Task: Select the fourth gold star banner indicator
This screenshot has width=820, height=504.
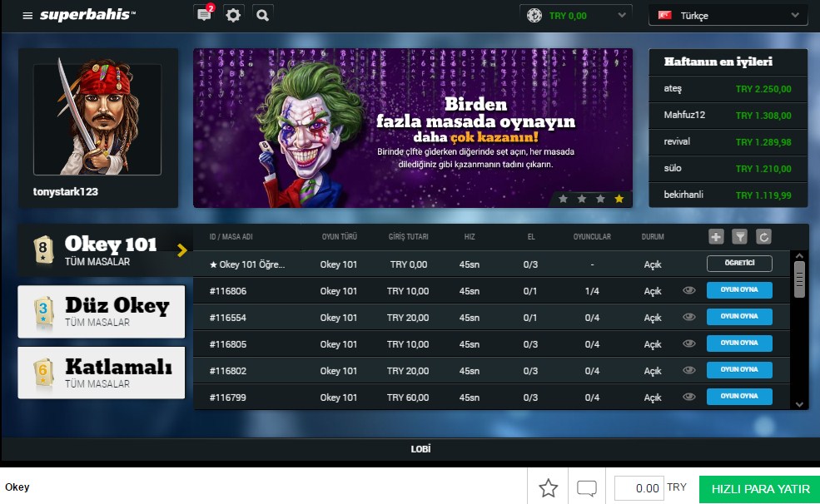Action: pyautogui.click(x=619, y=199)
